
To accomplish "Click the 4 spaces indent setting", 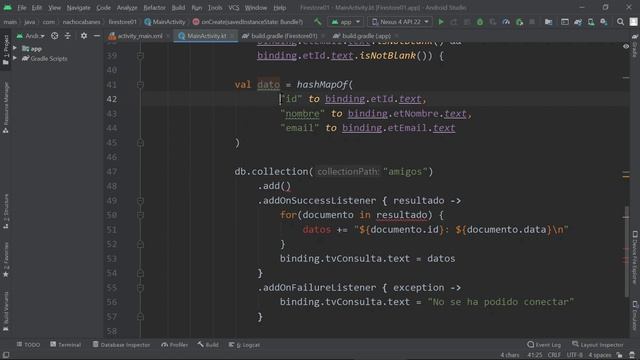I will [x=600, y=355].
